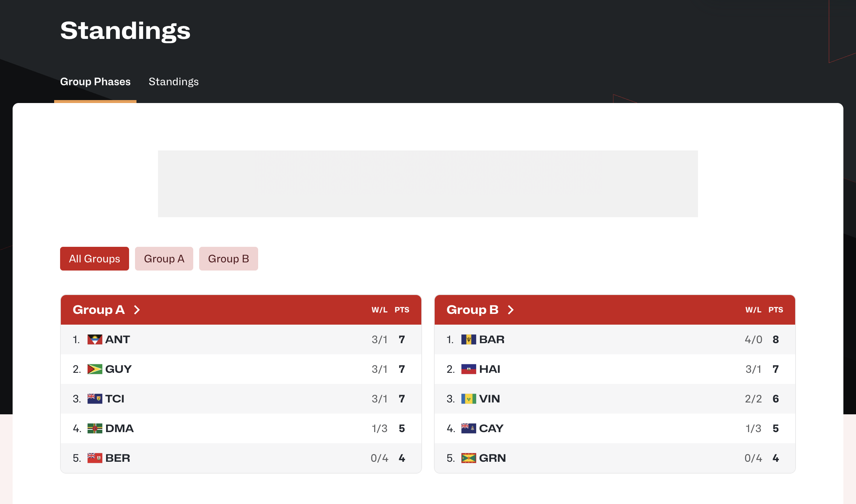Click the St. Vincent flag next to VIN
Viewport: 856px width, 504px height.
[468, 399]
